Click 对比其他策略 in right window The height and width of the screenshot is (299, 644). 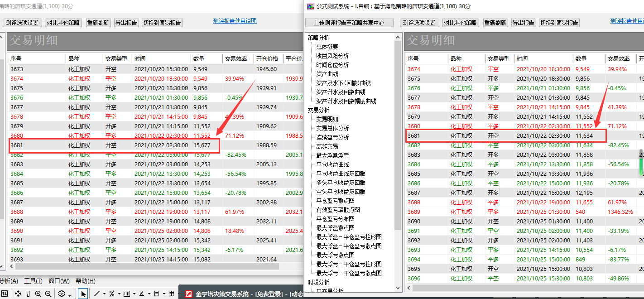click(461, 23)
